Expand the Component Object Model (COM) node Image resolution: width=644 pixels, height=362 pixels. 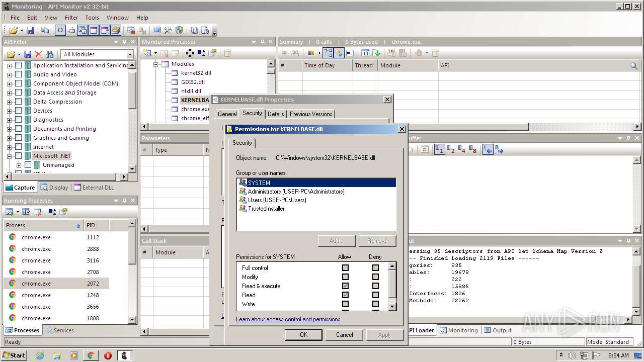pos(9,83)
